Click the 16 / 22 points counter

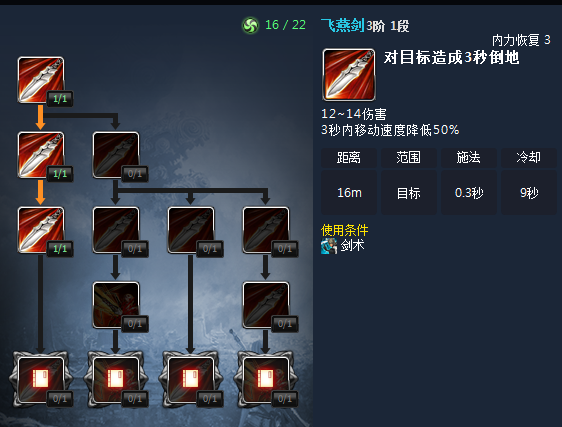(x=285, y=25)
